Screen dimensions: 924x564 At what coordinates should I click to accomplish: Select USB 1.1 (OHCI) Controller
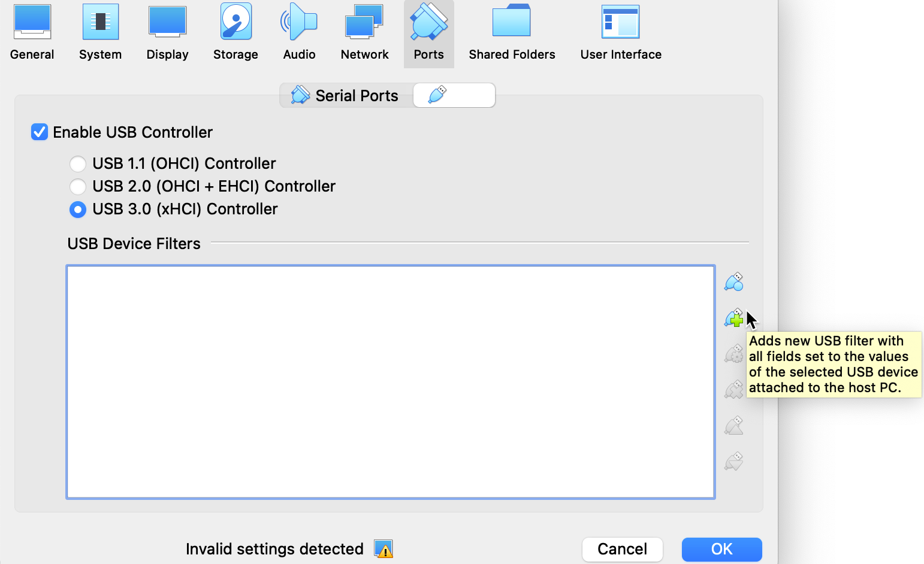78,163
